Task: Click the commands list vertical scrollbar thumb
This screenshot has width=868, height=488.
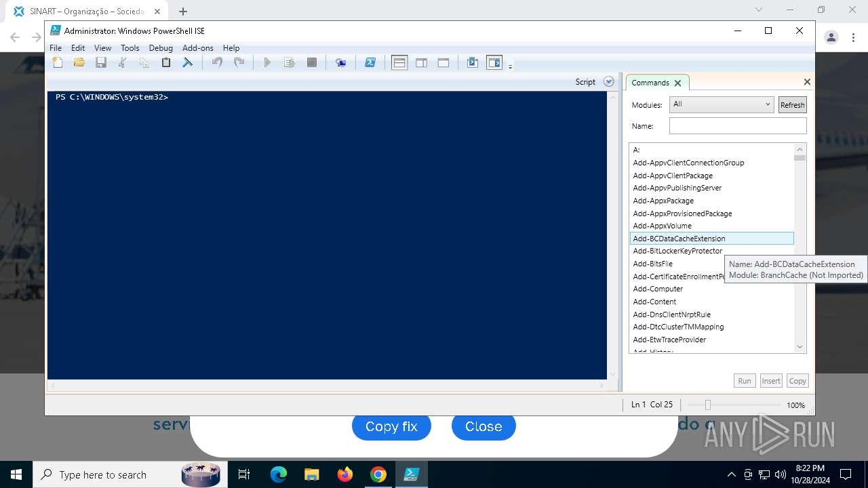Action: pyautogui.click(x=800, y=158)
